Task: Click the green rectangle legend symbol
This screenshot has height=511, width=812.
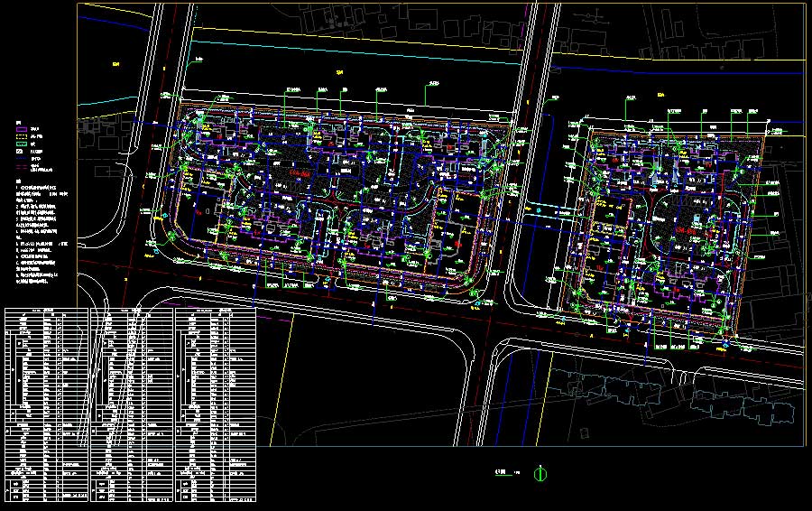Action: coord(23,144)
